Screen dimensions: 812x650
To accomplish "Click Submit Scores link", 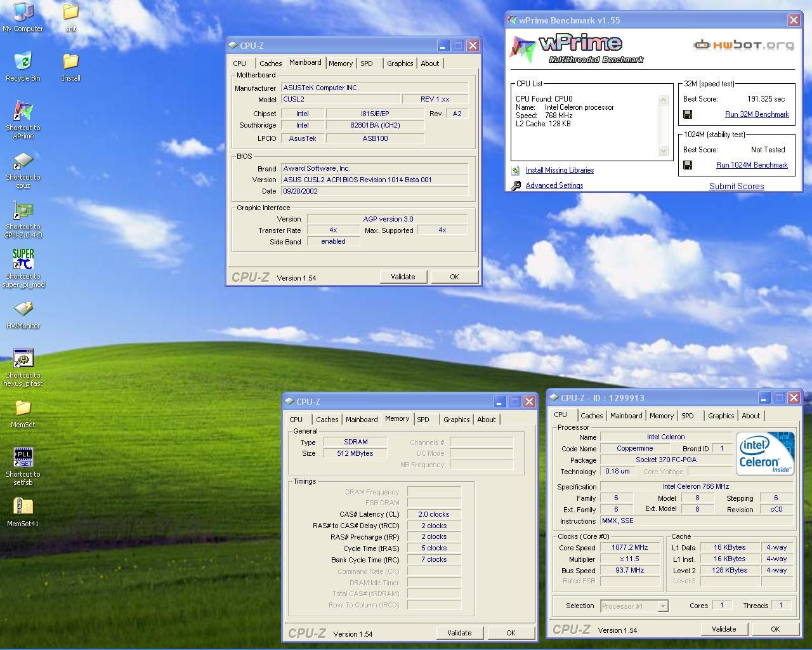I will click(737, 186).
